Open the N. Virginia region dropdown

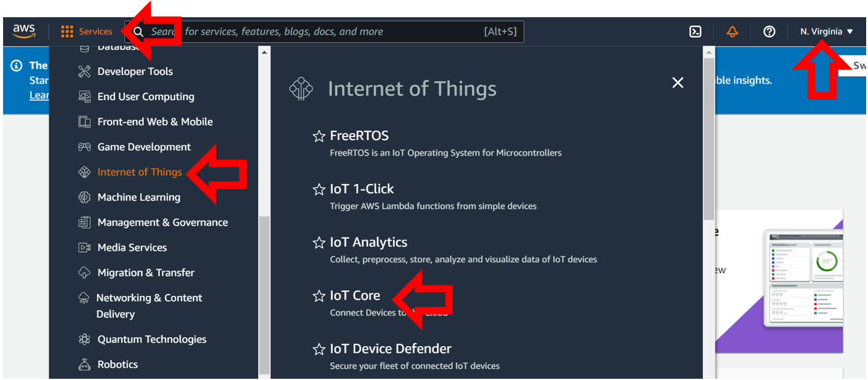point(827,31)
